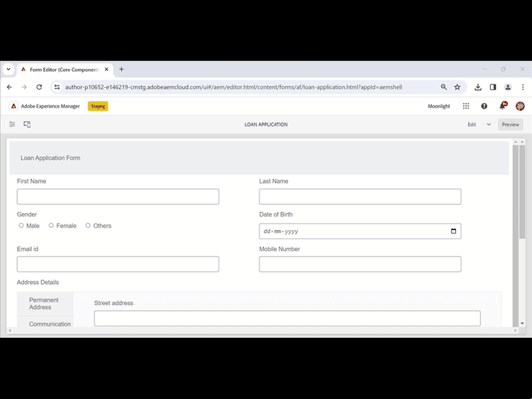532x399 pixels.
Task: Open the zoom magnifier icon
Action: [x=444, y=87]
